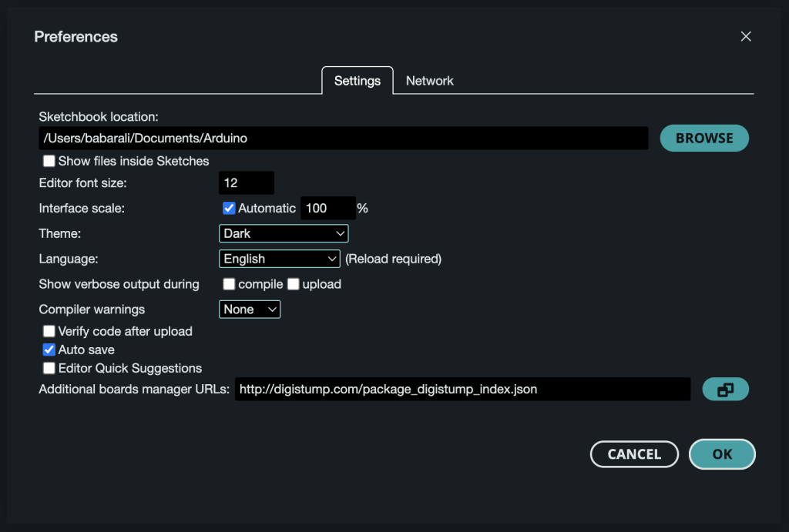Click the Sketchbook location label
The width and height of the screenshot is (789, 532).
tap(99, 117)
